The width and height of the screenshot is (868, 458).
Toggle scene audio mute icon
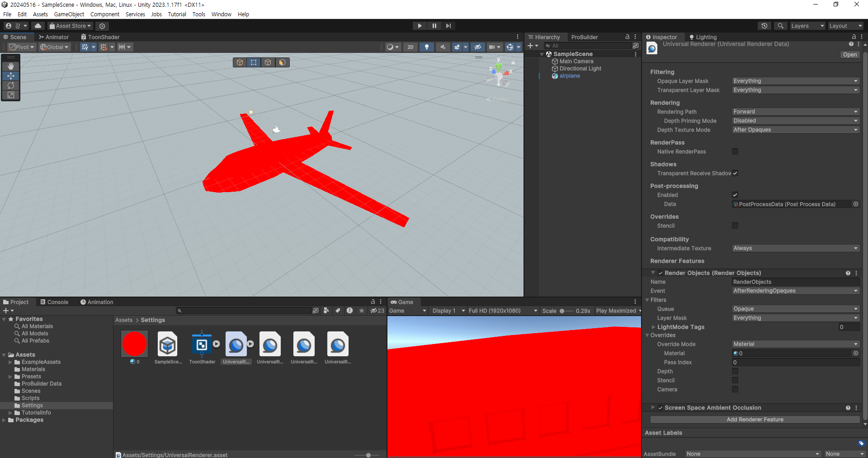(x=443, y=47)
